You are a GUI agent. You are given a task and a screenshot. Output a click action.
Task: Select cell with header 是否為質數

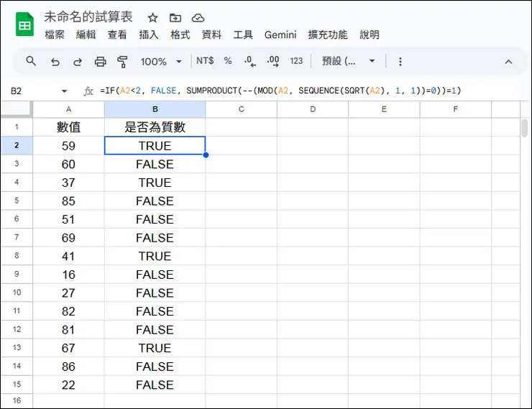tap(155, 127)
